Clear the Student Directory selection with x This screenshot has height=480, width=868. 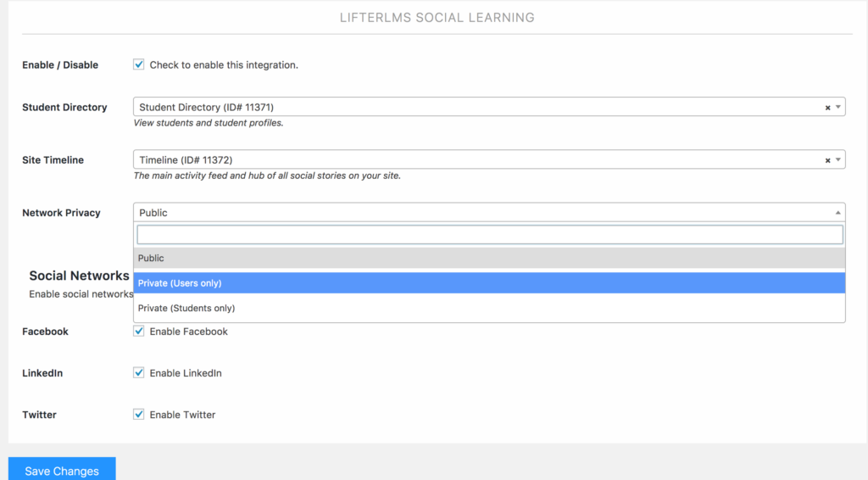[827, 108]
